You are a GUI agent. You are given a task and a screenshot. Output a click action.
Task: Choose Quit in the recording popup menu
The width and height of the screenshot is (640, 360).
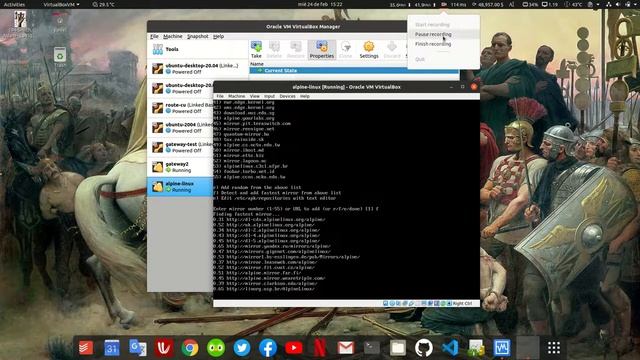point(443,59)
